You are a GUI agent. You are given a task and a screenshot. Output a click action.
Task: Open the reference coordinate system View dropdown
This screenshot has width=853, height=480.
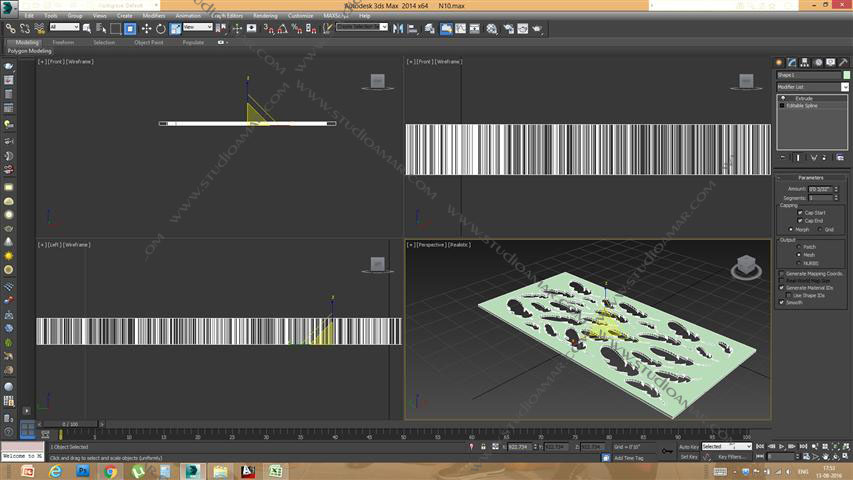(196, 28)
